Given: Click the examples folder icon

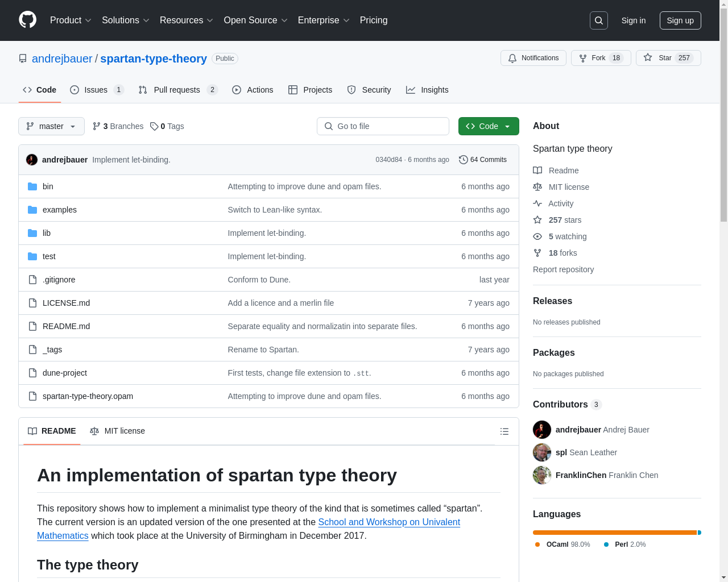Looking at the screenshot, I should [x=32, y=210].
